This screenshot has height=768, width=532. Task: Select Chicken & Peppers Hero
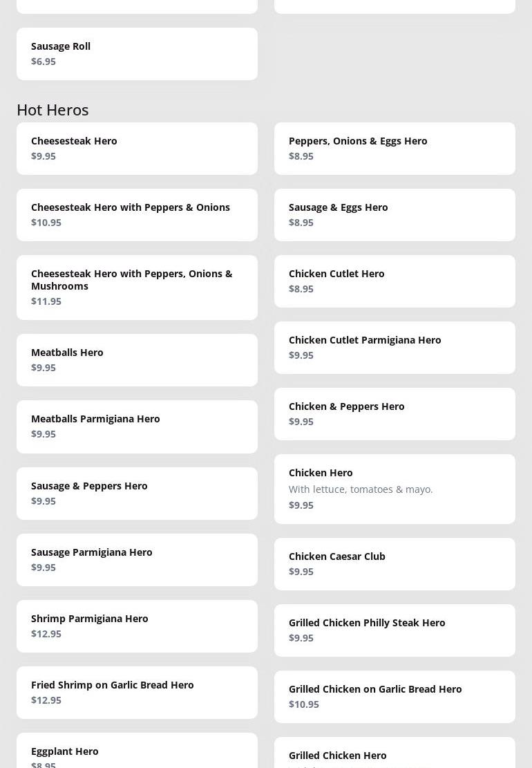pyautogui.click(x=395, y=414)
